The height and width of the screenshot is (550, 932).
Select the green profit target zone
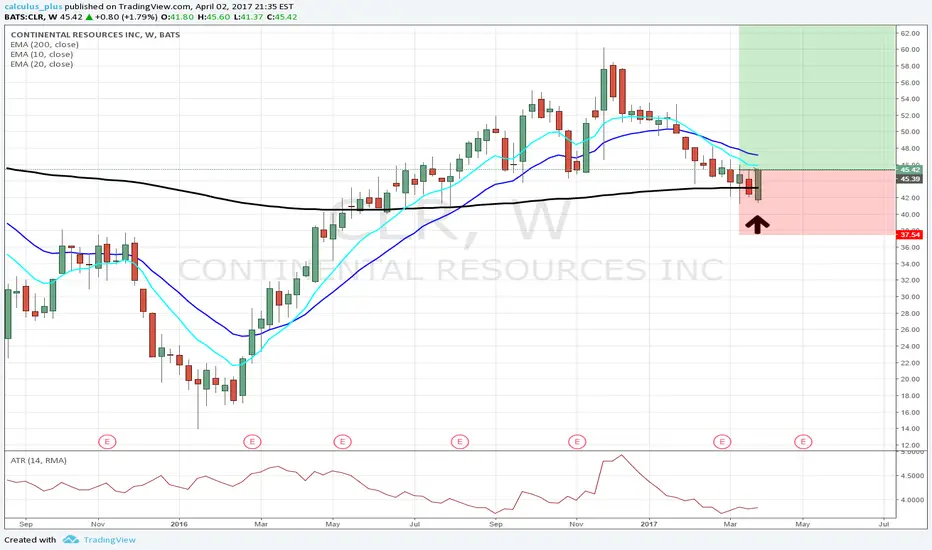point(817,98)
